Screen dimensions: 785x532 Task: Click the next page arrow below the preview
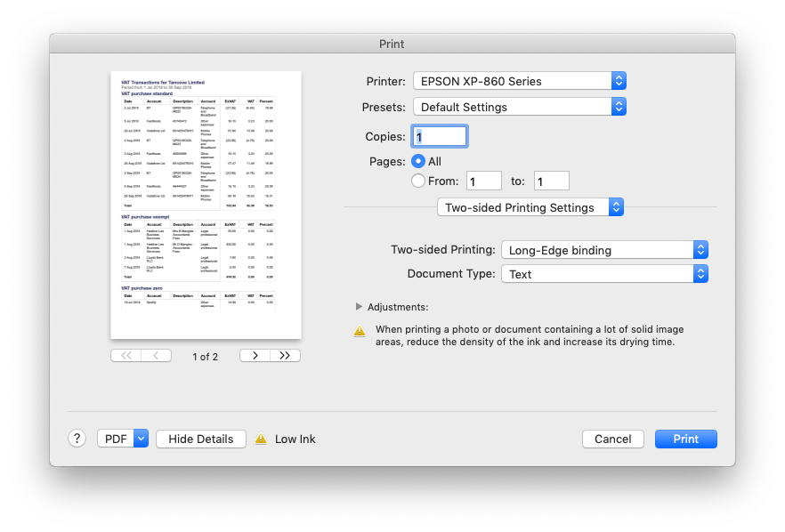[x=254, y=354]
